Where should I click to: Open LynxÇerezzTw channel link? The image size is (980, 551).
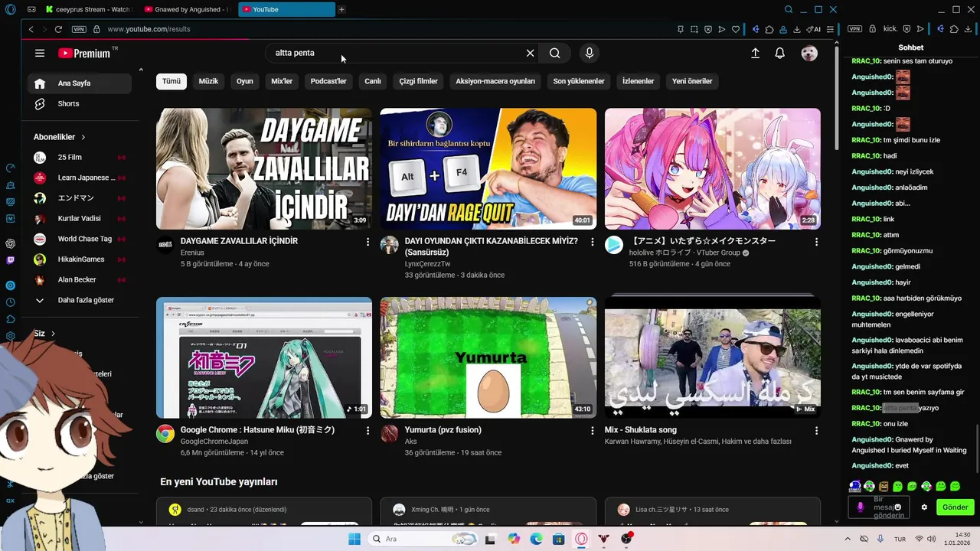[427, 264]
